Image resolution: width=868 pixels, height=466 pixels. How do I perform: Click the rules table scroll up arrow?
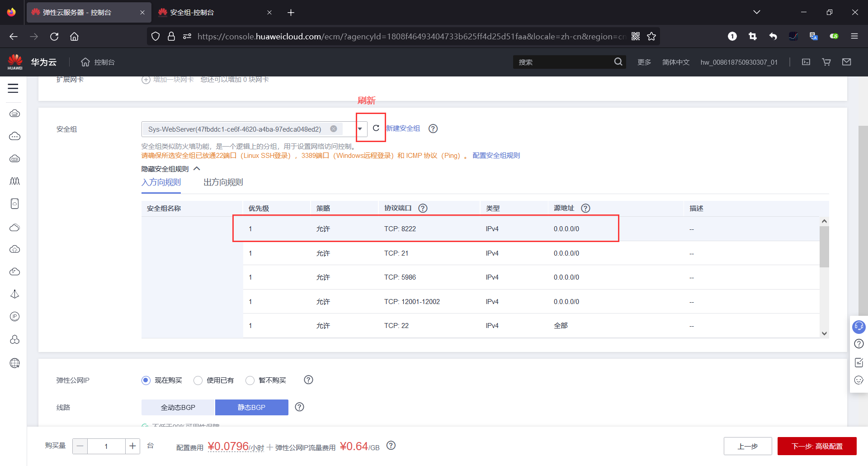[x=824, y=221]
